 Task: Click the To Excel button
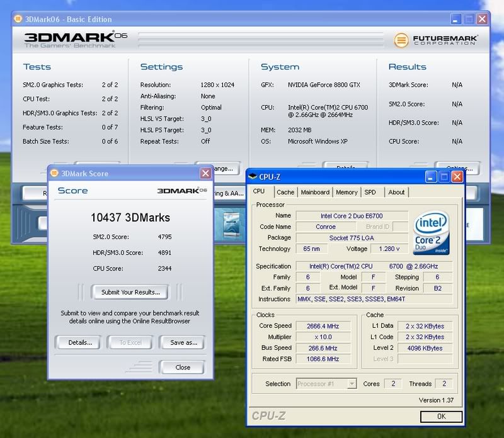pos(130,342)
